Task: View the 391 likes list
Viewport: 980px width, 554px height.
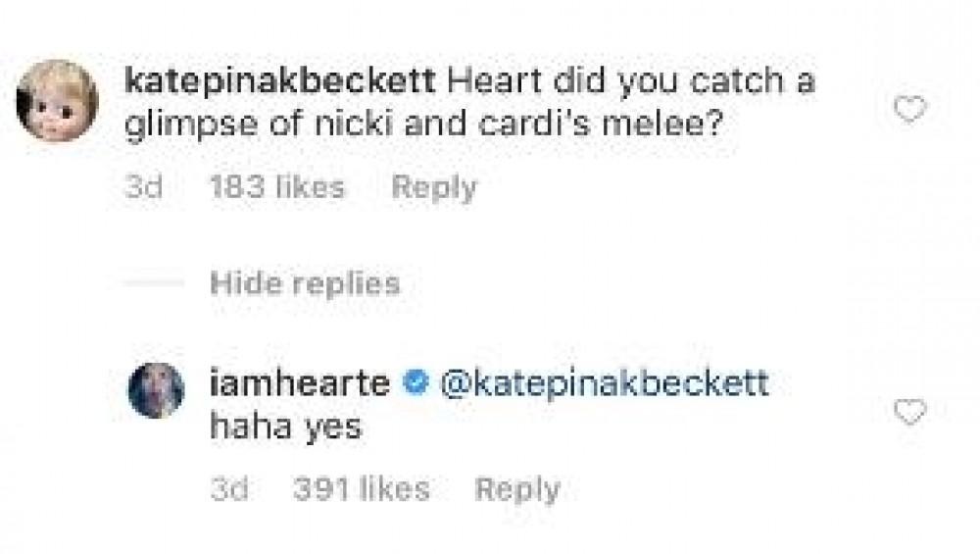Action: (x=361, y=489)
